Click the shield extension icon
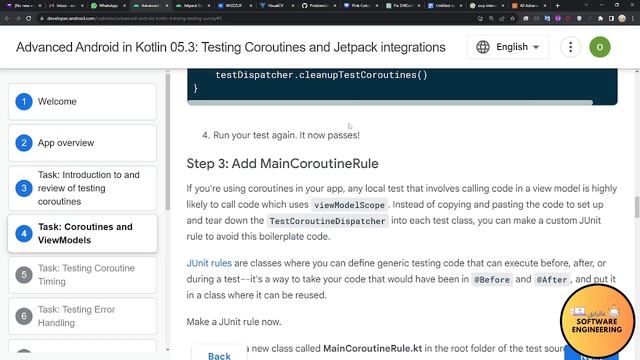The image size is (640, 360). pos(579,18)
